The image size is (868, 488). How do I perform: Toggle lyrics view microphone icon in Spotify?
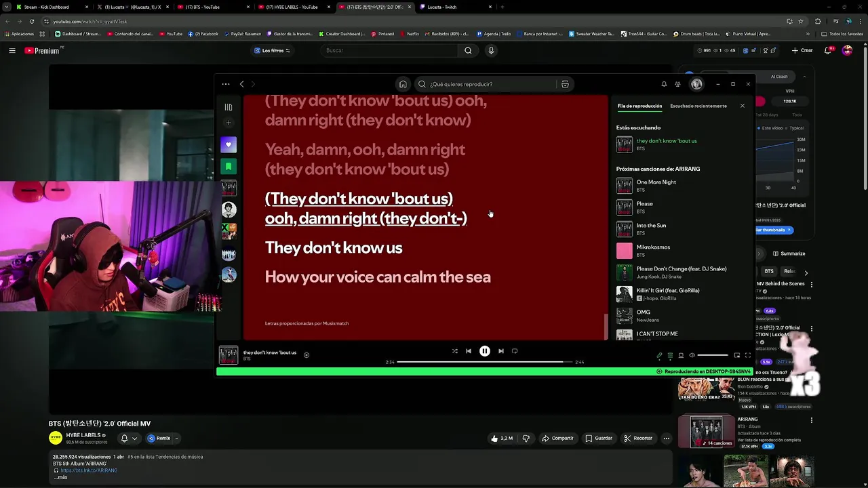[659, 355]
